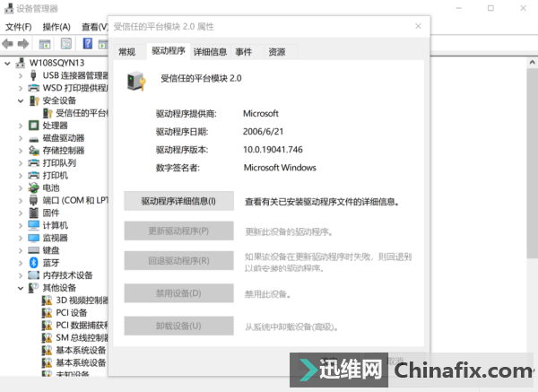Open the 文件(F) menu
The height and width of the screenshot is (392, 538).
click(19, 27)
